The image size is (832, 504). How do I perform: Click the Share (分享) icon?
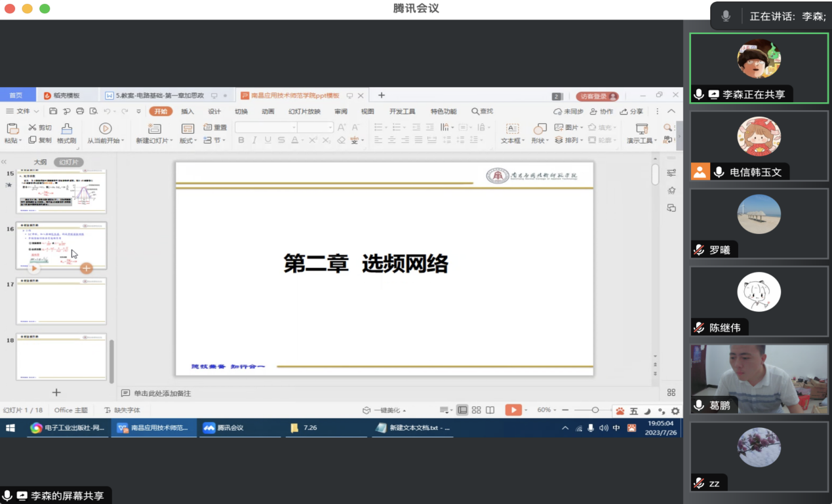631,111
